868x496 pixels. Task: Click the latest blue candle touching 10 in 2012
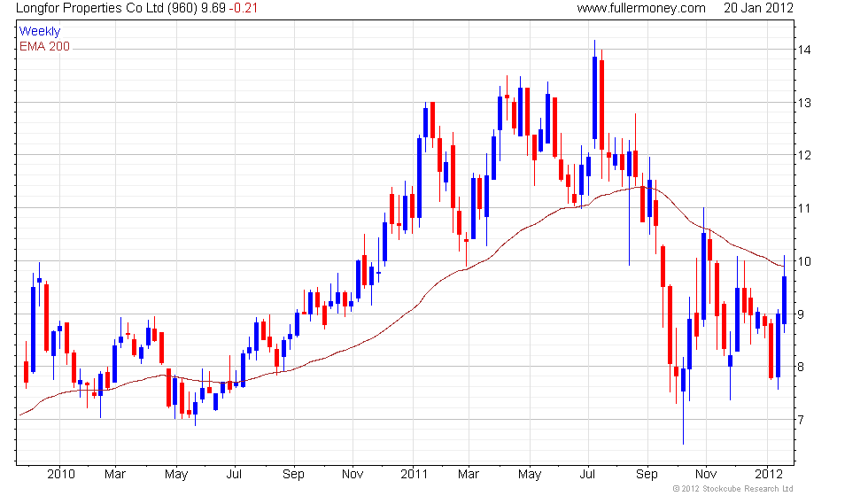click(785, 294)
